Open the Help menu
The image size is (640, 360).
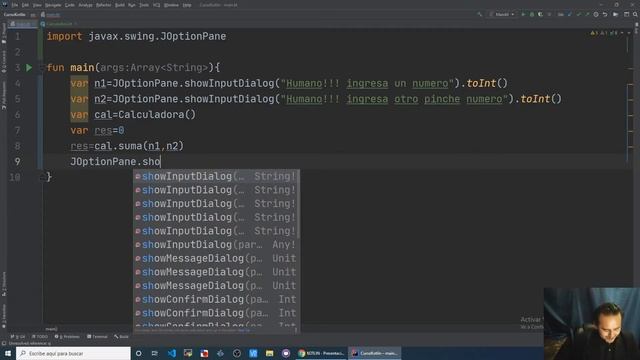pyautogui.click(x=187, y=5)
